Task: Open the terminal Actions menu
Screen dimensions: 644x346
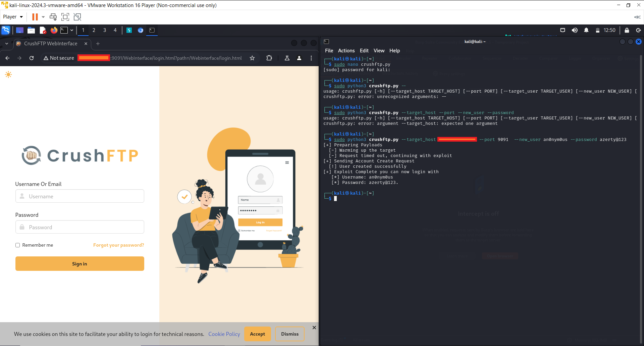Action: [x=346, y=51]
